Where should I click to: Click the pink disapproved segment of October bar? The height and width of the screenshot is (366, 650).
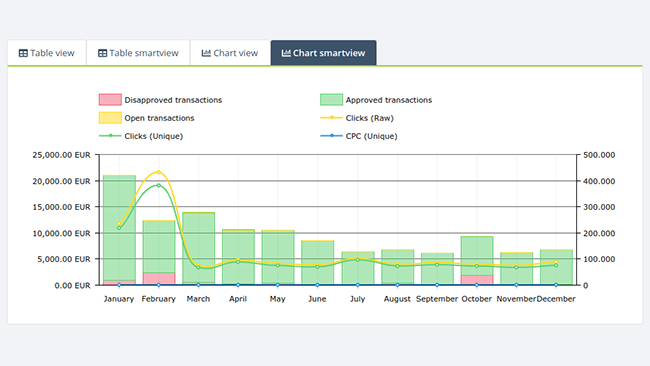click(477, 280)
